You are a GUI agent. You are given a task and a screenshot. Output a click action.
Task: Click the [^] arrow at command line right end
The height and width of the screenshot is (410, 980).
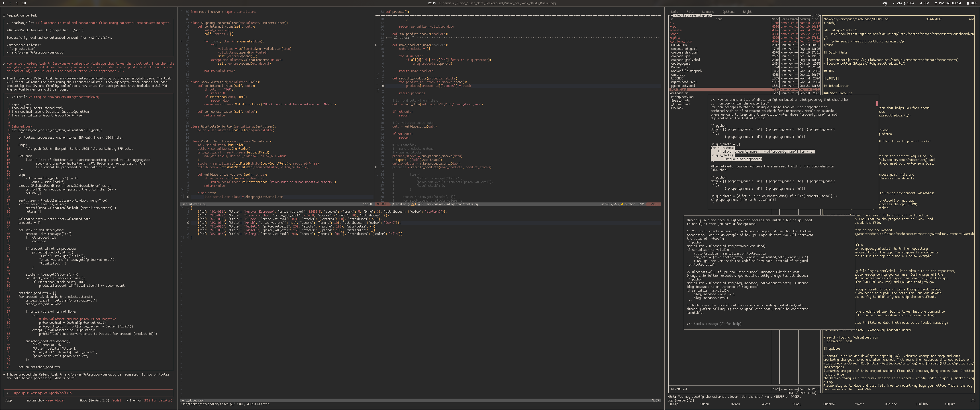(x=973, y=400)
